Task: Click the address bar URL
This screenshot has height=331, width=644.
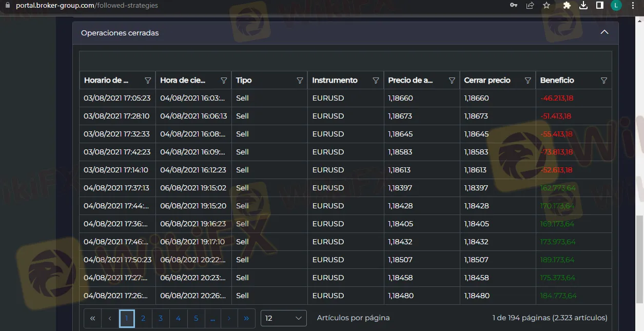Action: (87, 6)
